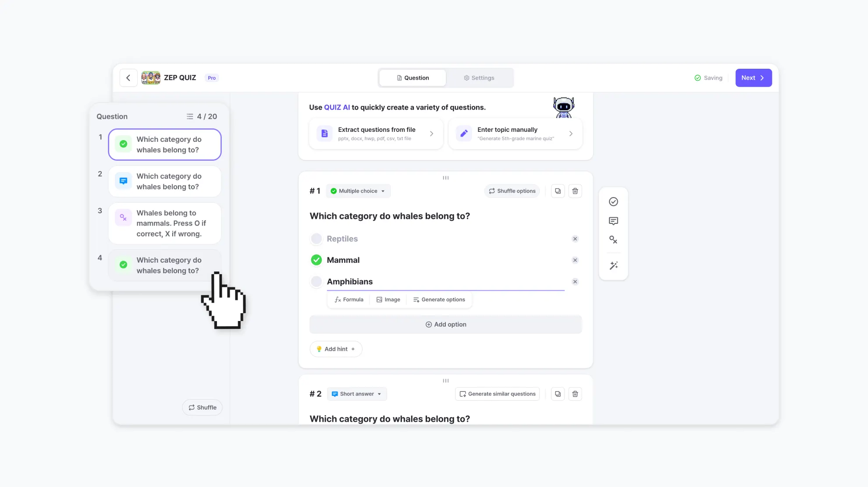
Task: Duplicate question #1 with copy icon
Action: pyautogui.click(x=558, y=191)
